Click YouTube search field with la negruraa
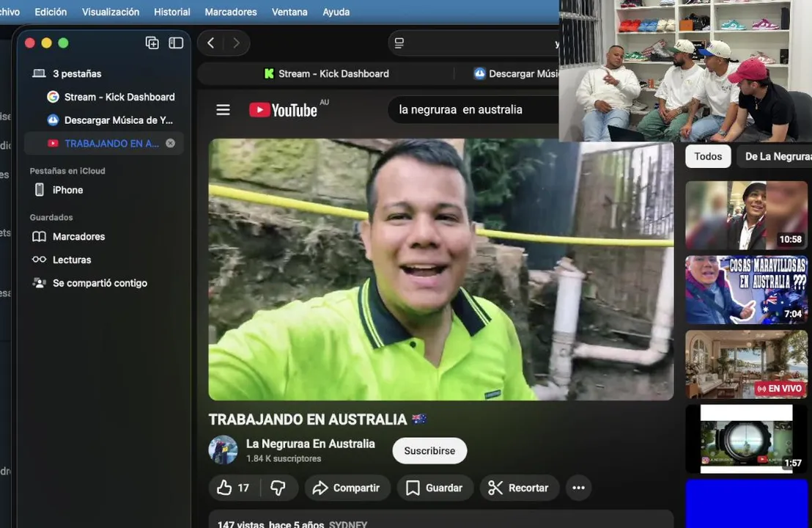The image size is (812, 528). coord(473,110)
